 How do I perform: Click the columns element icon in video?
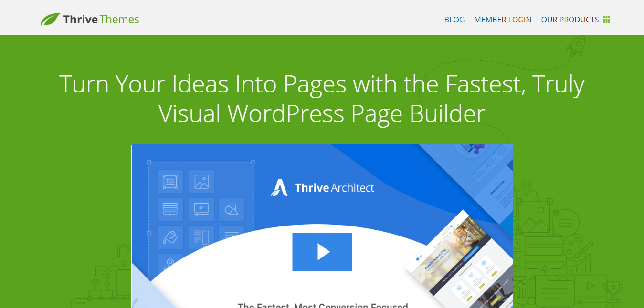(201, 236)
